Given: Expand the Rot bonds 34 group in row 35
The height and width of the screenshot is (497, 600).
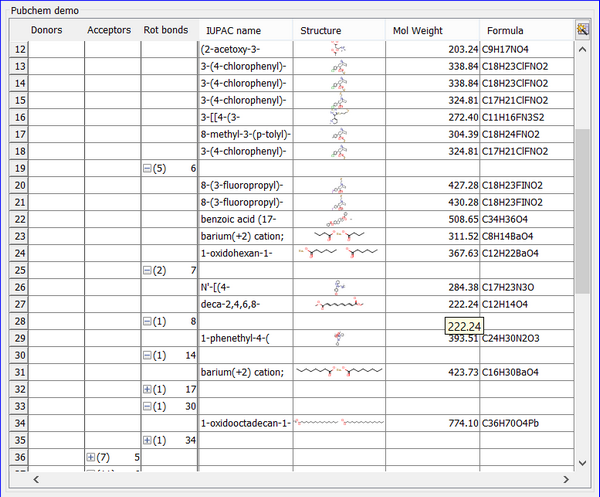Looking at the screenshot, I should click(148, 440).
